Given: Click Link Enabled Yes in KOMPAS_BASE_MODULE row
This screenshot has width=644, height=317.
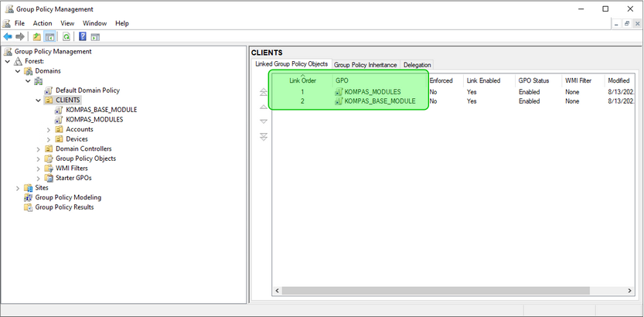Looking at the screenshot, I should [x=472, y=101].
